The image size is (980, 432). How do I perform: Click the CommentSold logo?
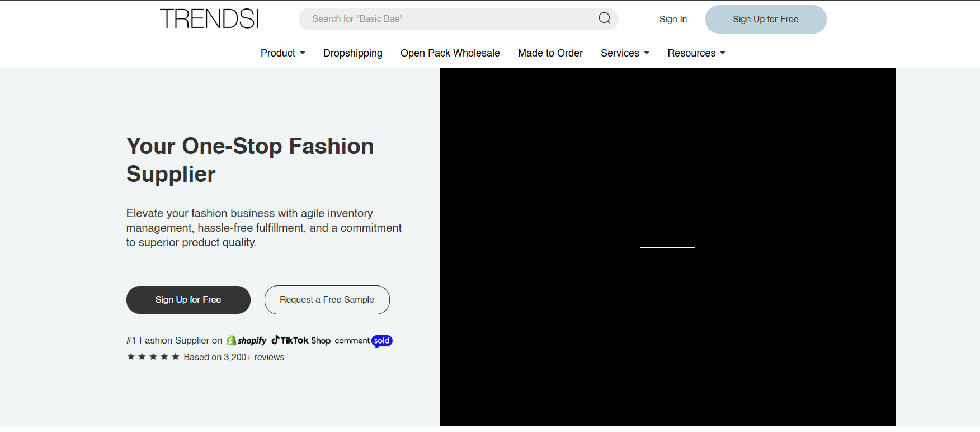coord(364,341)
